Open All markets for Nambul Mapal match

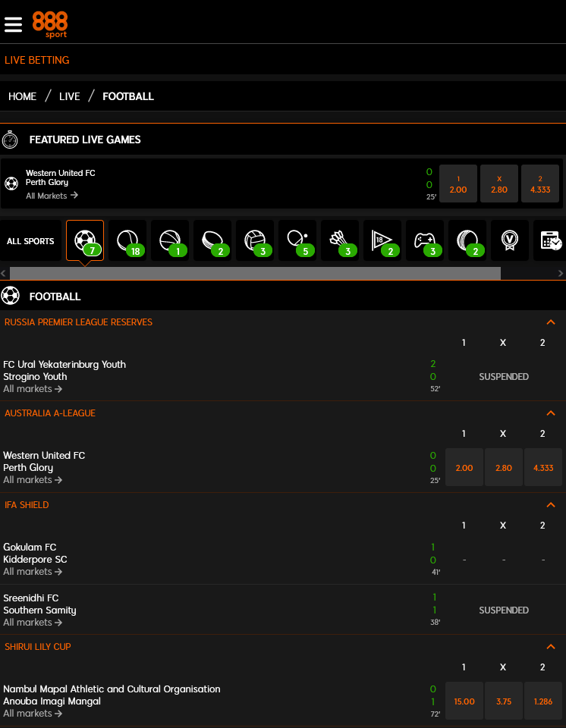(33, 714)
